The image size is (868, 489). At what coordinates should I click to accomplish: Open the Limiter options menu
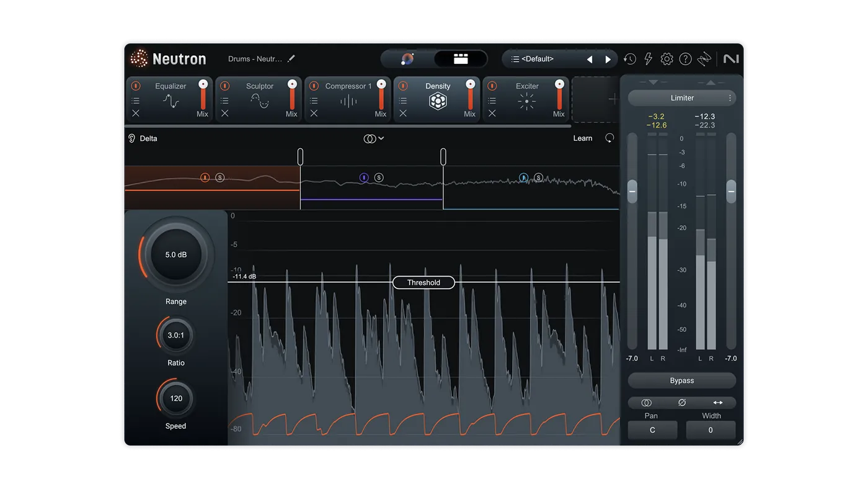click(730, 98)
